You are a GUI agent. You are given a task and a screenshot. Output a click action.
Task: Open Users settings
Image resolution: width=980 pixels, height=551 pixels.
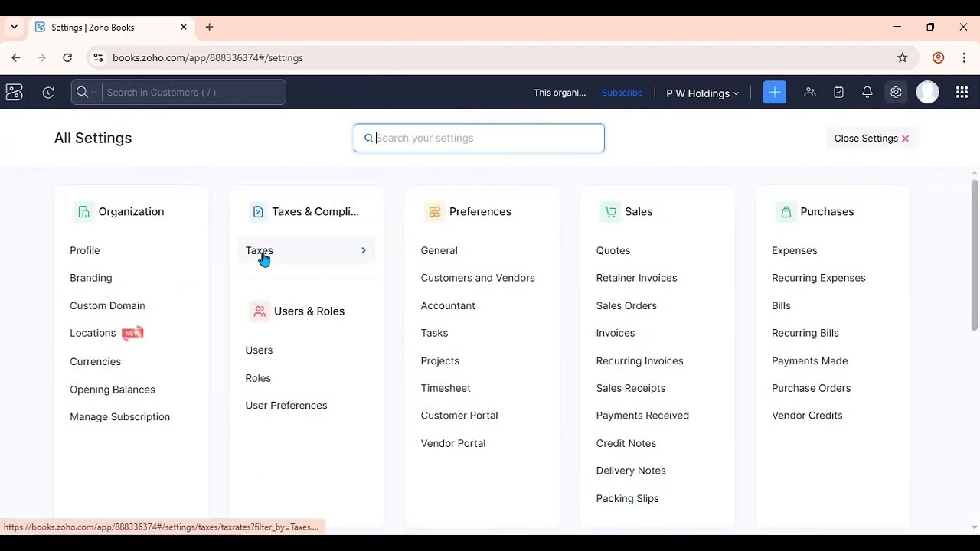pyautogui.click(x=259, y=350)
